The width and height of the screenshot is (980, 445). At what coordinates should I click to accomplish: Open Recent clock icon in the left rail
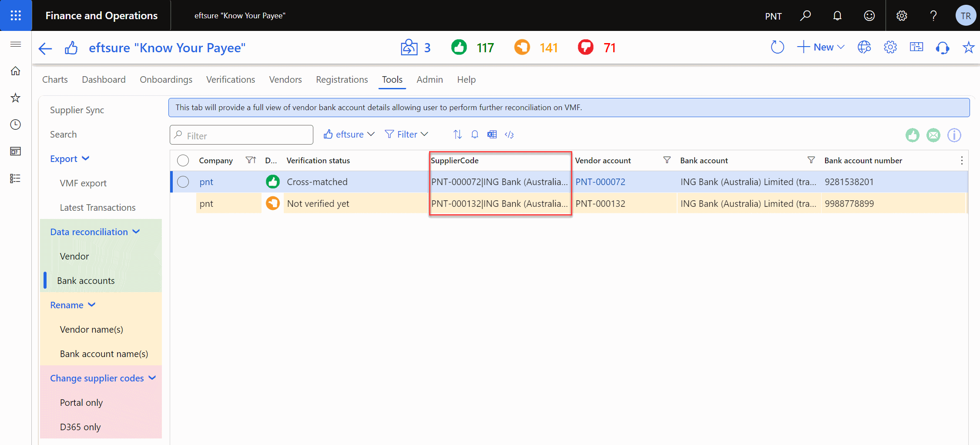[16, 125]
